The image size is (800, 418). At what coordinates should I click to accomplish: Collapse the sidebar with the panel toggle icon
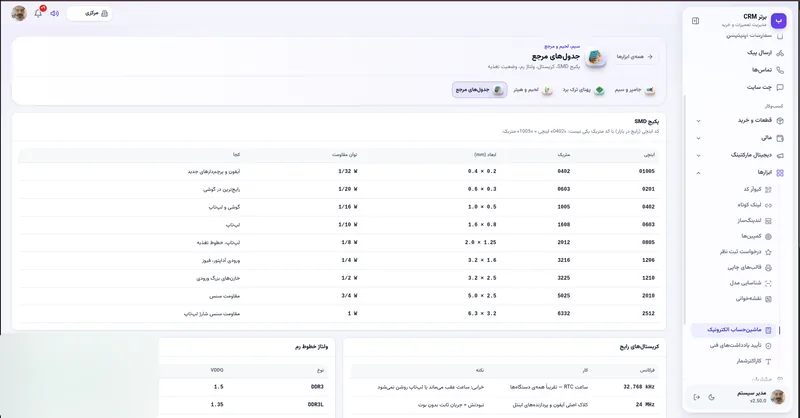point(695,21)
